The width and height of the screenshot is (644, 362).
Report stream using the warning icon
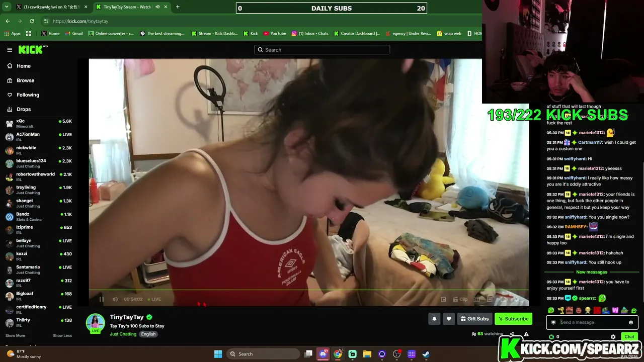(526, 334)
